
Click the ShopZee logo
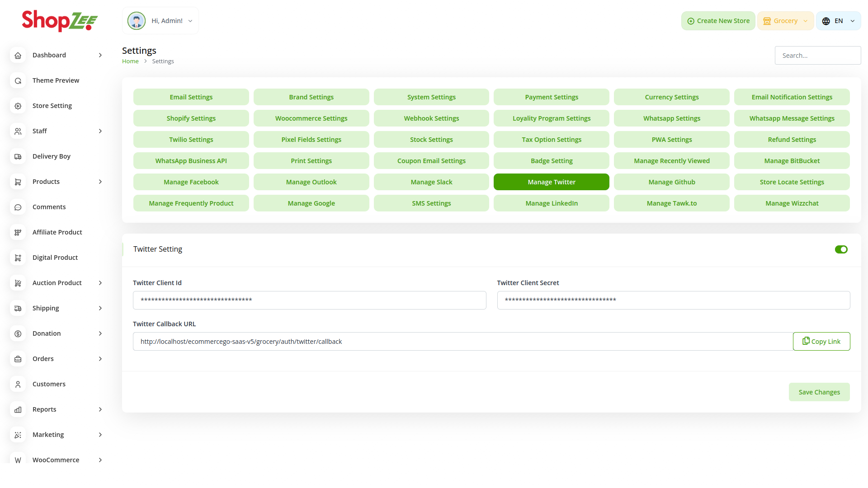click(x=60, y=21)
